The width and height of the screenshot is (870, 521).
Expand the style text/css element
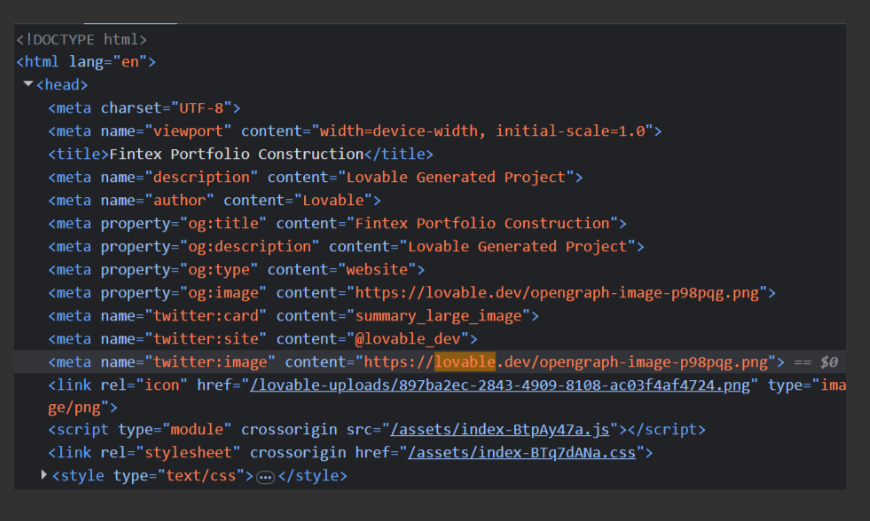44,475
